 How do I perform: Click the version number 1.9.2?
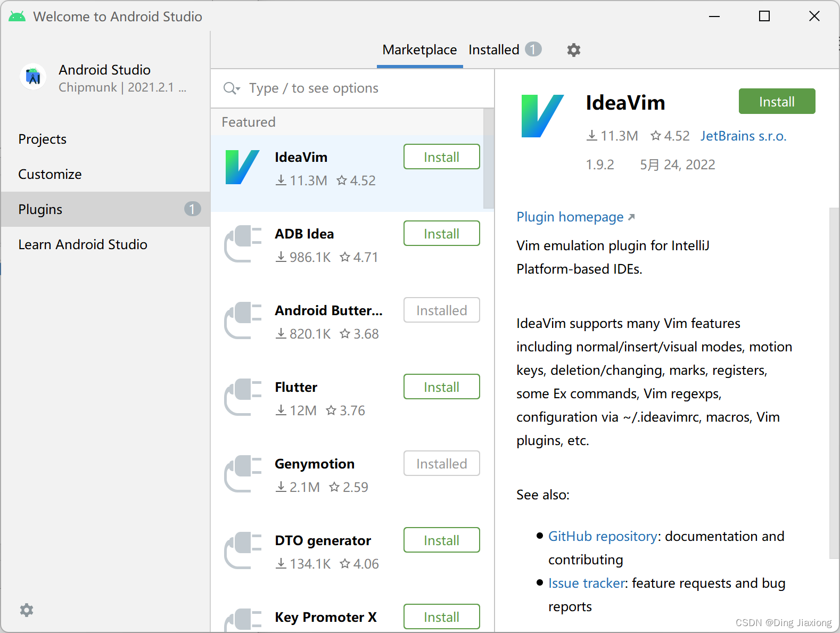coord(600,165)
